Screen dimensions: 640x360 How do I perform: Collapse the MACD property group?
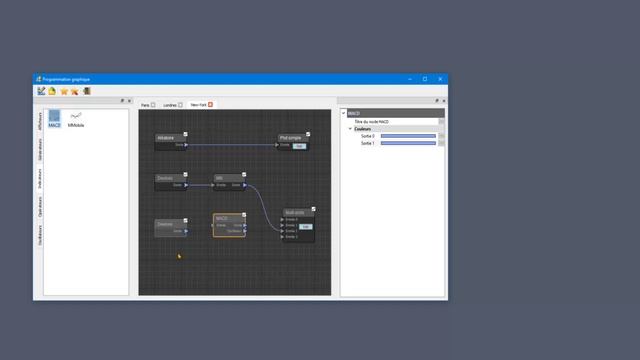click(x=344, y=113)
